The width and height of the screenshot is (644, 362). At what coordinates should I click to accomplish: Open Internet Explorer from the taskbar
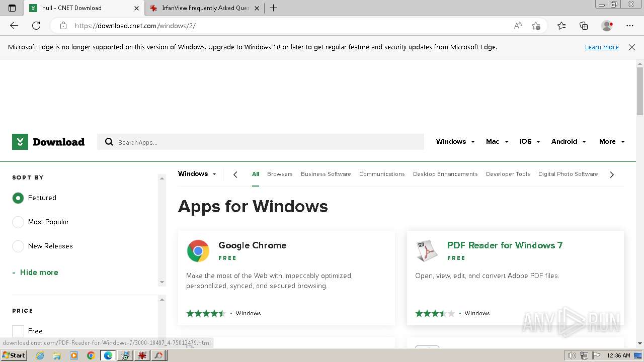point(40,355)
